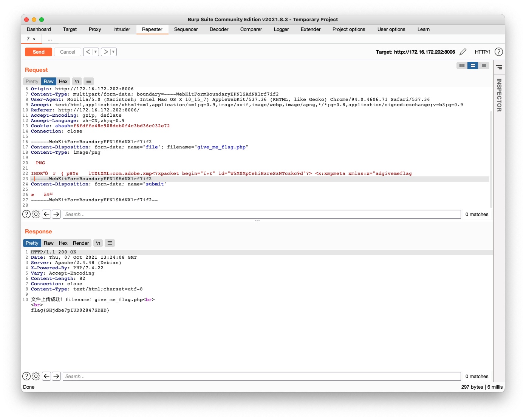Open the Comparer tab
526x420 pixels.
pos(251,29)
